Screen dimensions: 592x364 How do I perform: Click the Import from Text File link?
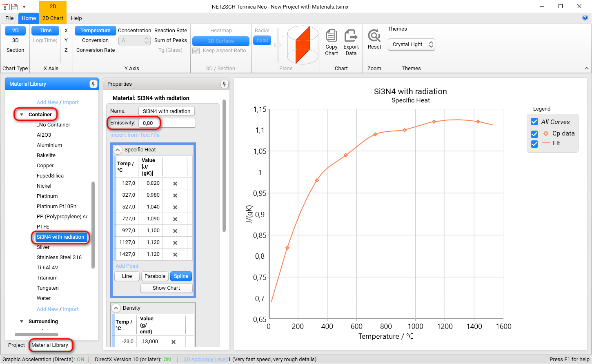pos(135,135)
